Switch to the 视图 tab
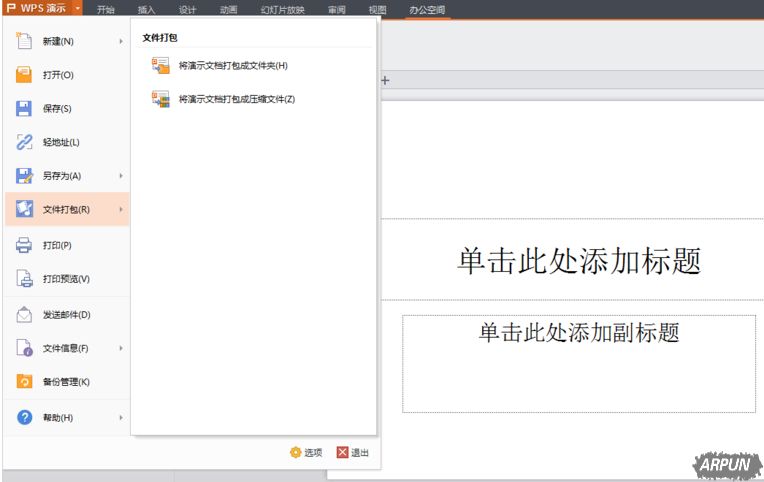 pyautogui.click(x=378, y=10)
